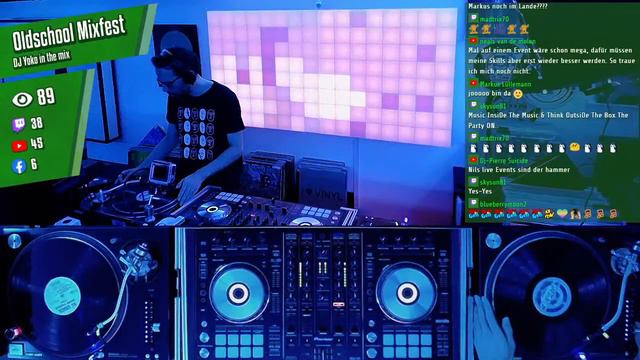Click Twitch badge beside blueberrymoon2

(473, 203)
